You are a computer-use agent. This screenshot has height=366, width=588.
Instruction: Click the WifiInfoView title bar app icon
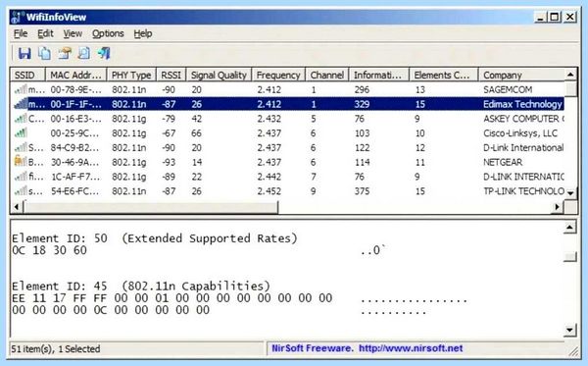click(x=18, y=17)
